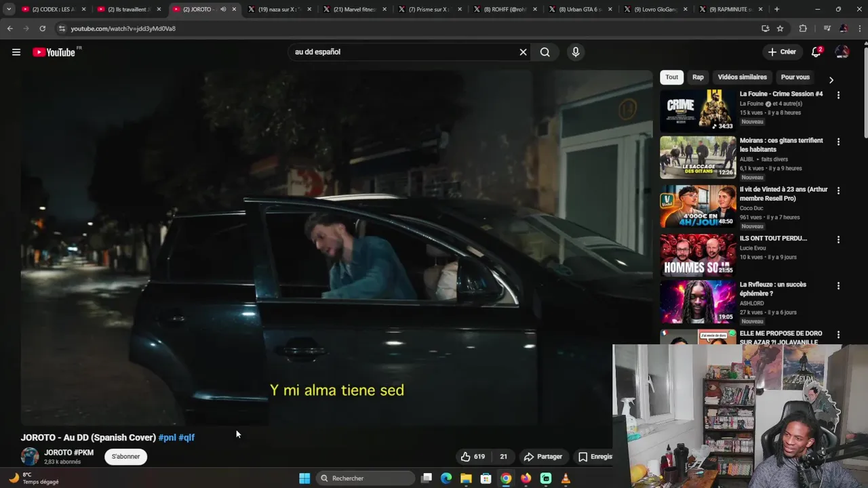This screenshot has width=868, height=488.
Task: Start voice search with the microphone icon
Action: click(x=576, y=52)
